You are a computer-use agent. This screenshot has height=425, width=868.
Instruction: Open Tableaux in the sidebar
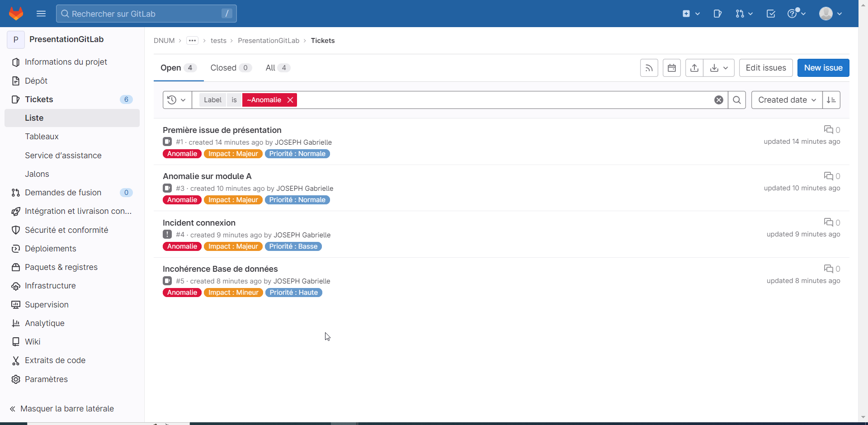[42, 137]
